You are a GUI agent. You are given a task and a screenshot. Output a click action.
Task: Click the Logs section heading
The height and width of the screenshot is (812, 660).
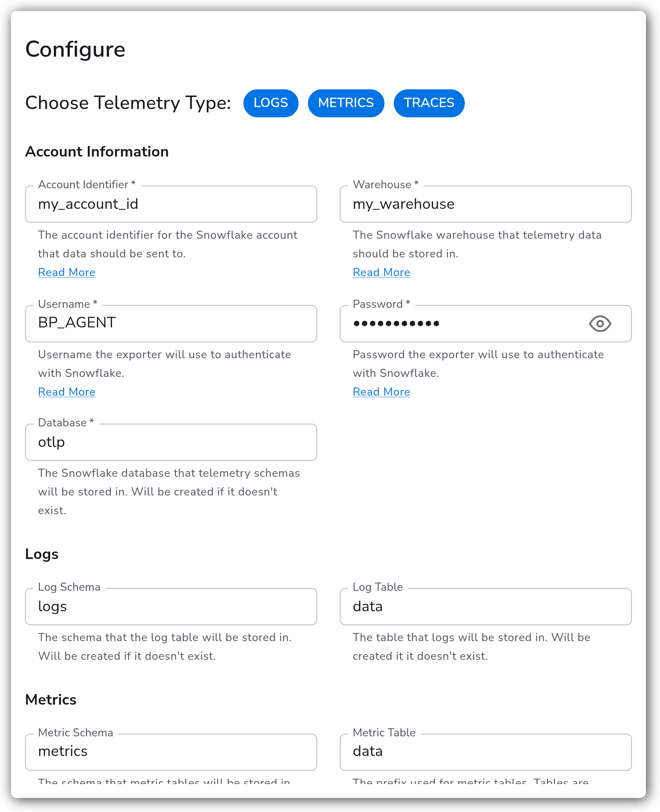coord(42,554)
